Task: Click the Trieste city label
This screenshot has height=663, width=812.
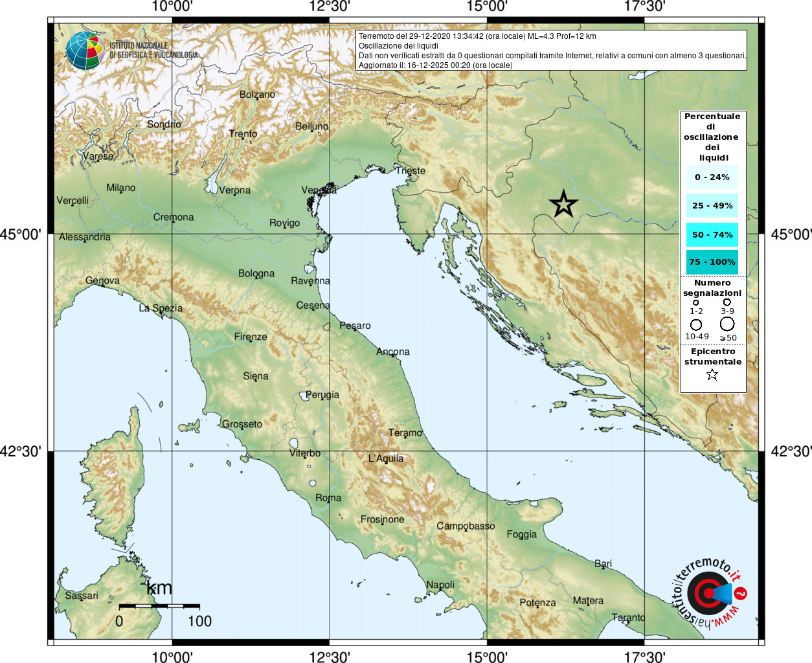Action: tap(411, 171)
